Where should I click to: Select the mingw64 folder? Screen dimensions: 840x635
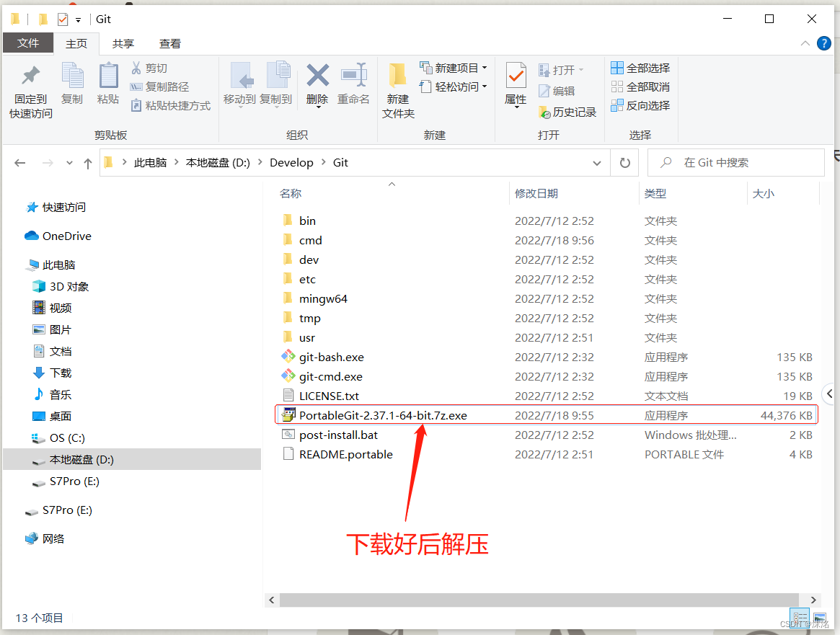coord(323,299)
